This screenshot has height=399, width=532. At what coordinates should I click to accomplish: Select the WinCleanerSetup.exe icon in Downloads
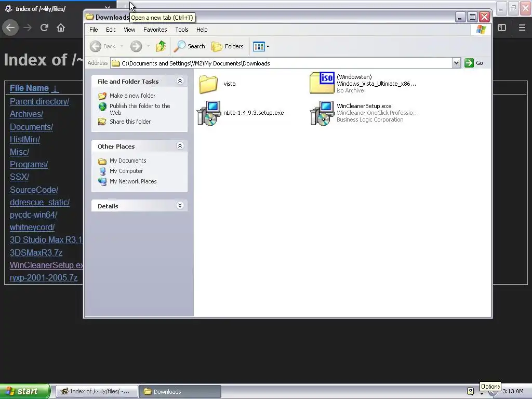click(322, 113)
